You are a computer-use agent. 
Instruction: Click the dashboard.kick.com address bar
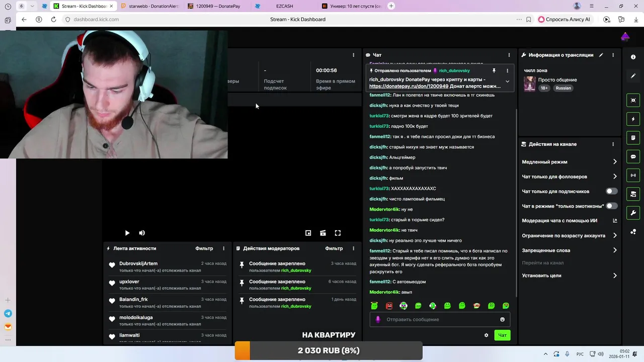click(96, 19)
